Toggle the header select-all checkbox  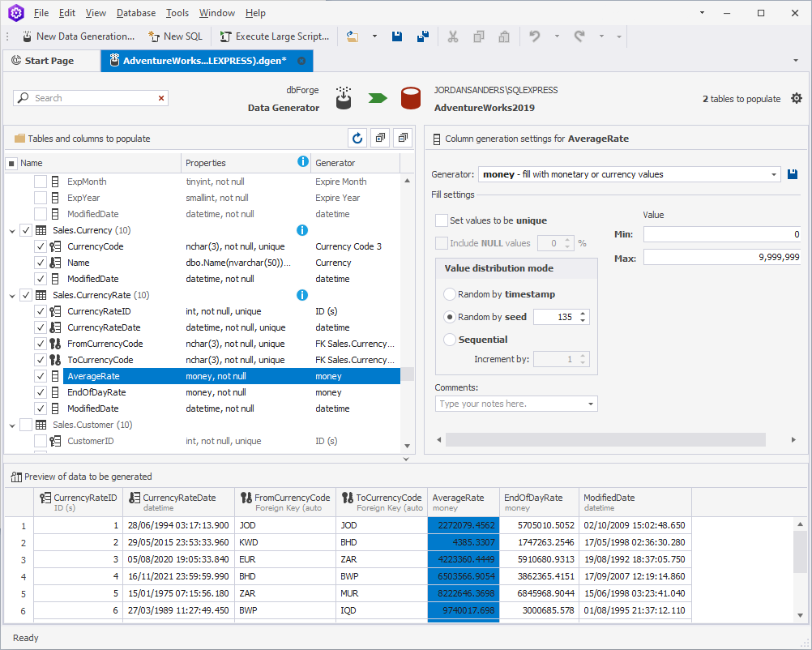coord(11,163)
